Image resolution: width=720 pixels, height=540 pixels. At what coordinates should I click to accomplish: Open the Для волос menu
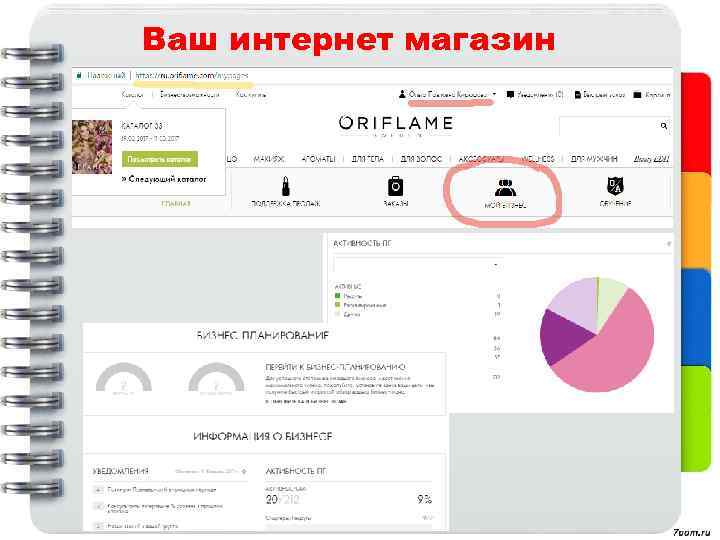pos(421,159)
